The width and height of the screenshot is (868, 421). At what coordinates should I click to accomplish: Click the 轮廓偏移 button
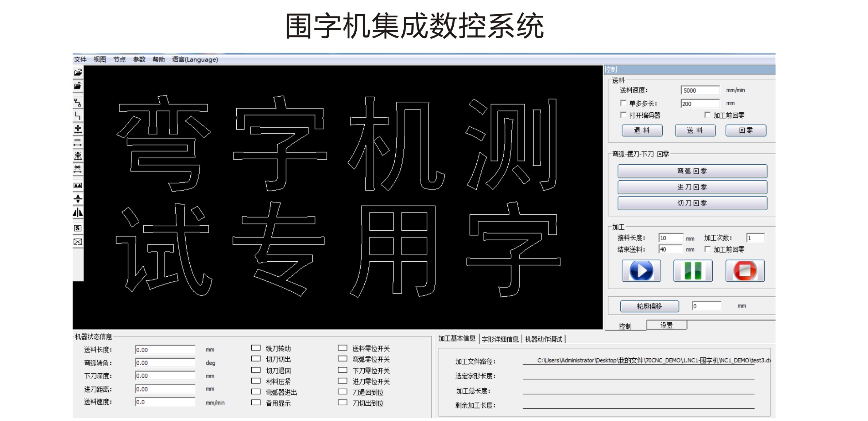pos(649,306)
